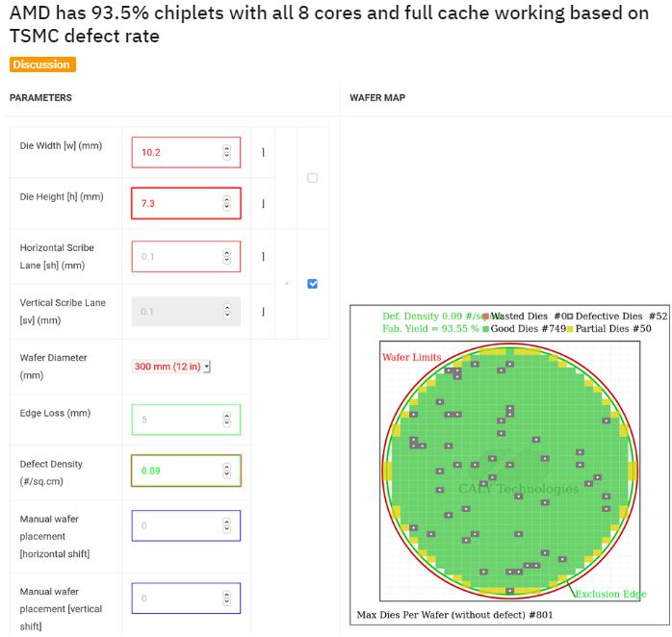672x637 pixels.
Task: Click the PARAMETERS section header
Action: (x=40, y=98)
